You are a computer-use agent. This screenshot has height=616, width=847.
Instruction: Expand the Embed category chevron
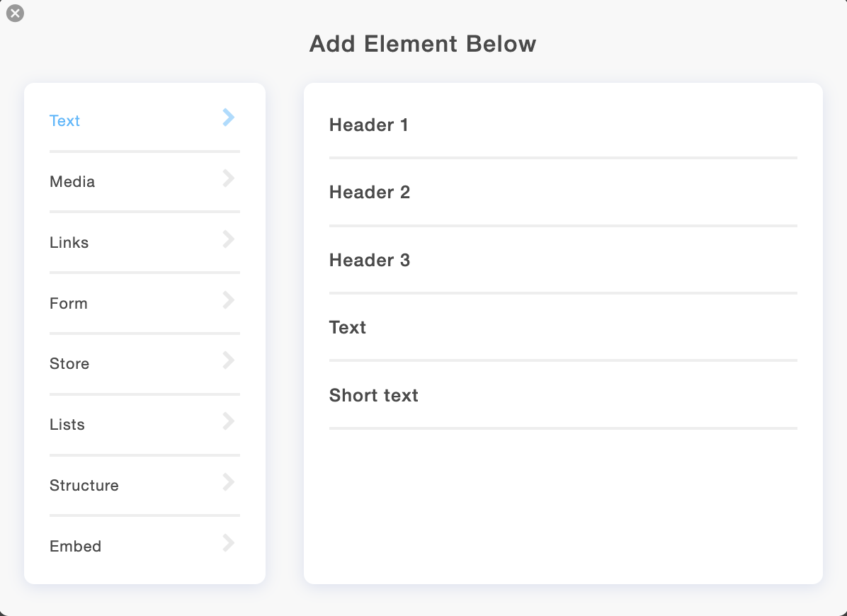tap(227, 543)
